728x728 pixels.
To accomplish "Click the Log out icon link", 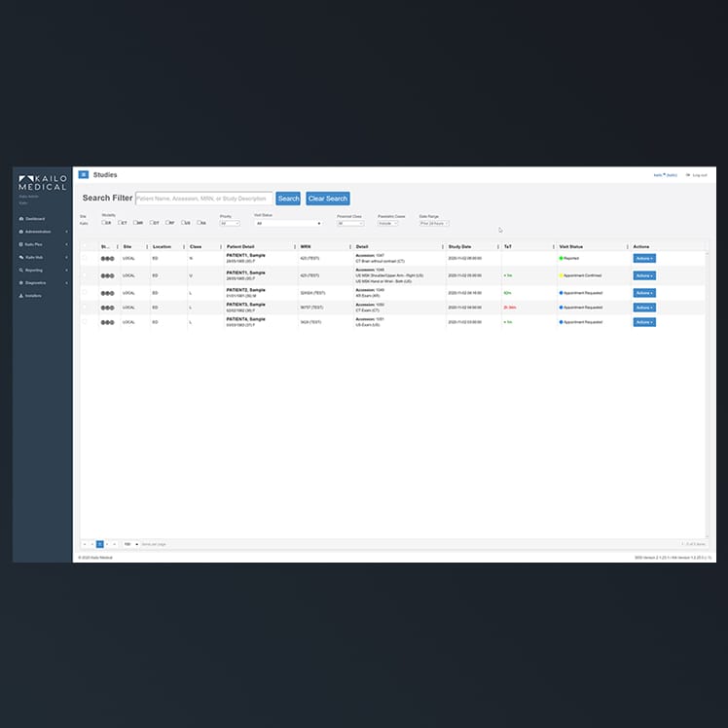I will pos(699,175).
